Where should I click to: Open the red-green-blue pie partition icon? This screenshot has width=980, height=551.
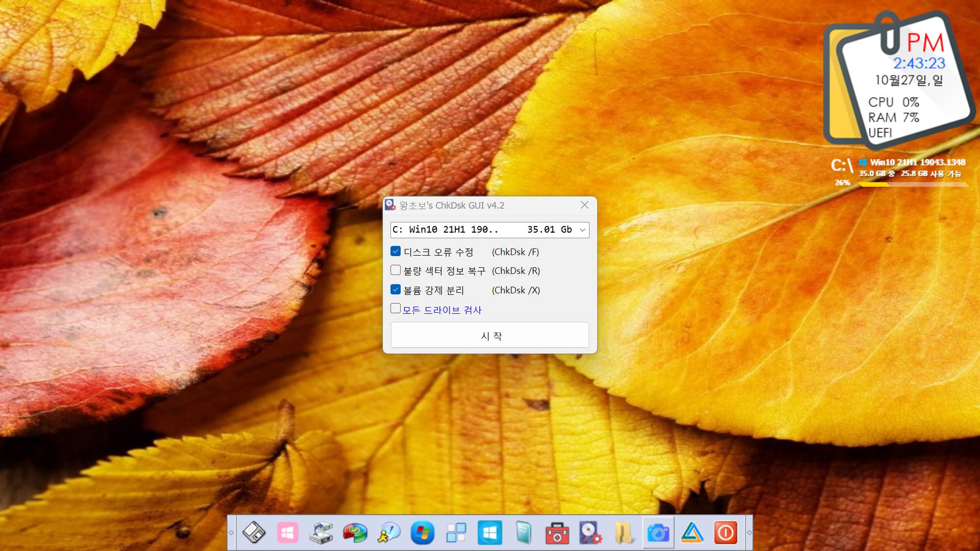(x=355, y=533)
